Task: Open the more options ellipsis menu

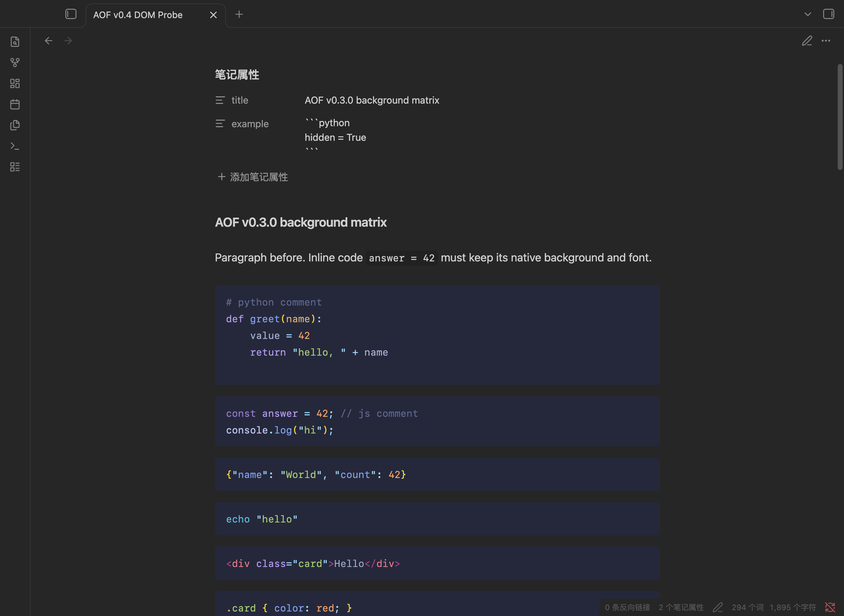Action: [826, 41]
